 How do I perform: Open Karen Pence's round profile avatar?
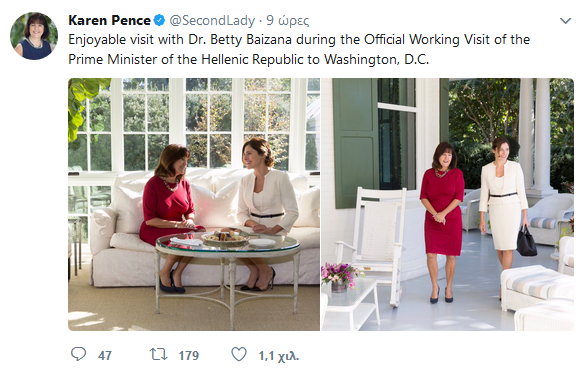click(34, 36)
